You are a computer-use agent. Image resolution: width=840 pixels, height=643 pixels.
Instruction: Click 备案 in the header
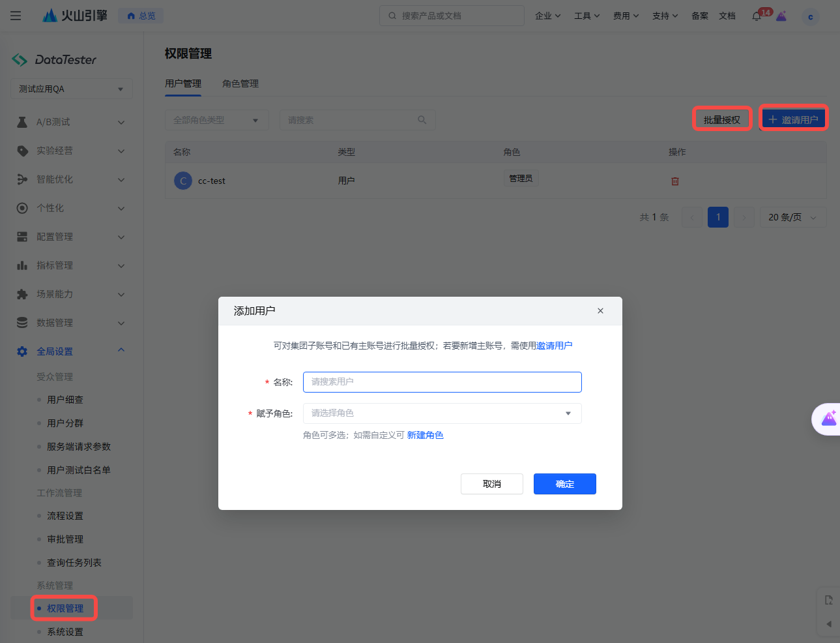700,16
